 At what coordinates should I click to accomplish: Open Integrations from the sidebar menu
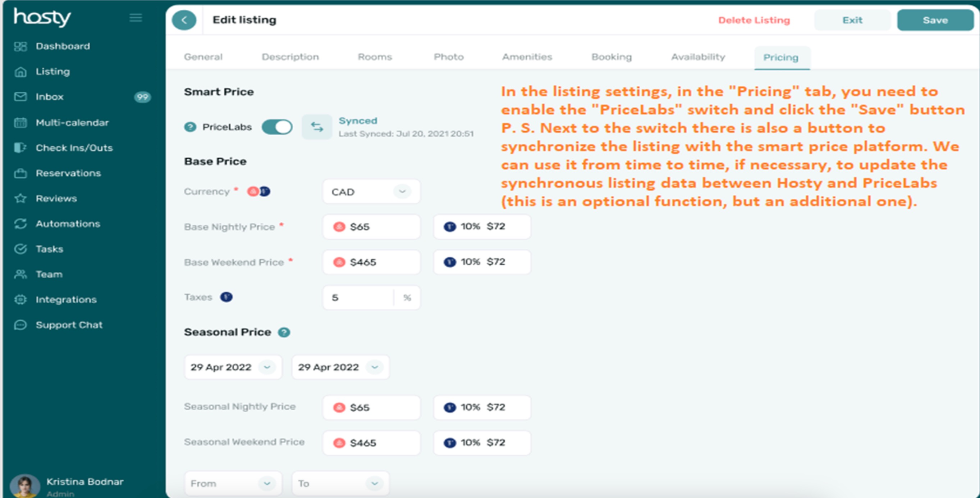pos(66,300)
